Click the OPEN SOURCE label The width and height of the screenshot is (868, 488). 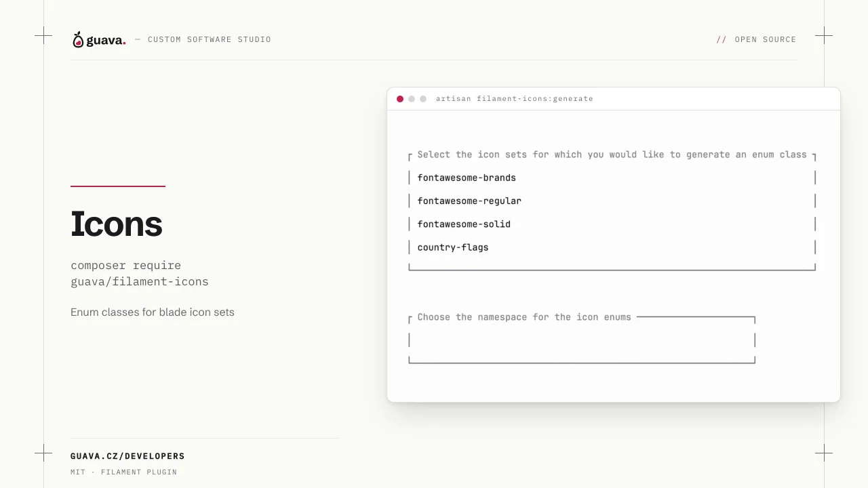click(766, 39)
